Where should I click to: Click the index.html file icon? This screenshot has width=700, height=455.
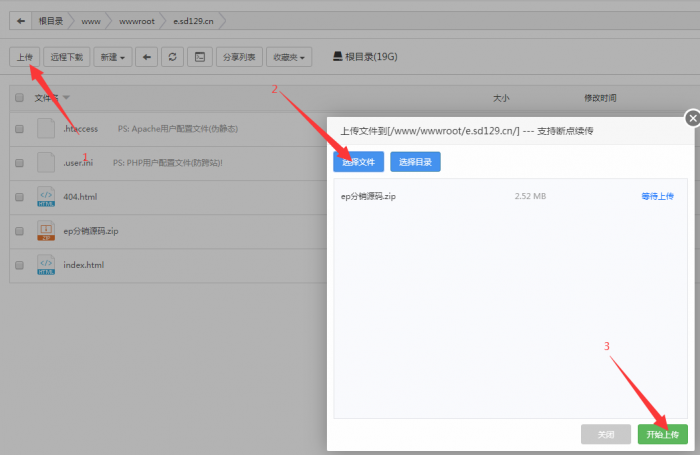[45, 265]
